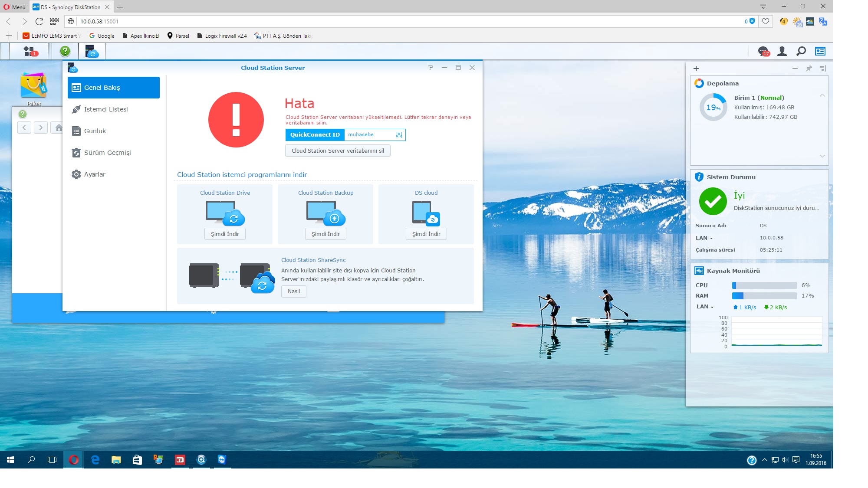The width and height of the screenshot is (868, 488).
Task: Toggle the widgets panel icon
Action: pos(820,51)
